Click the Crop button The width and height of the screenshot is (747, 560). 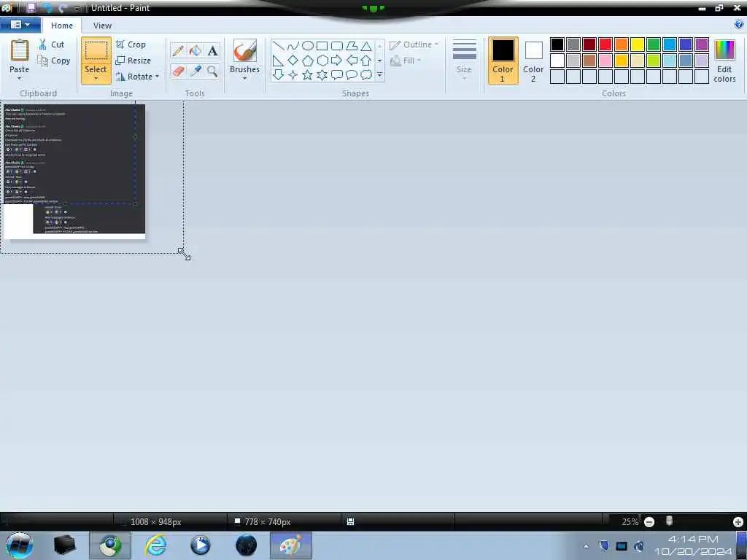click(x=131, y=44)
